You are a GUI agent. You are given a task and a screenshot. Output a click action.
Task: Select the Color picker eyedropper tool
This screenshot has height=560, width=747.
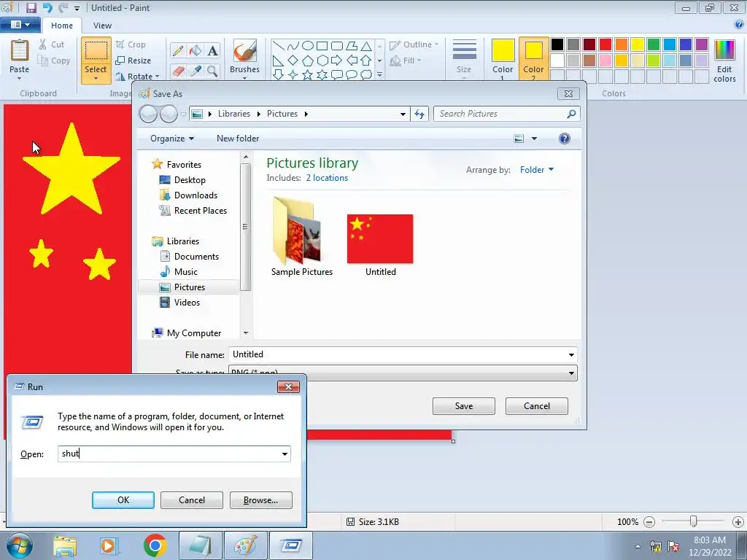pos(196,71)
